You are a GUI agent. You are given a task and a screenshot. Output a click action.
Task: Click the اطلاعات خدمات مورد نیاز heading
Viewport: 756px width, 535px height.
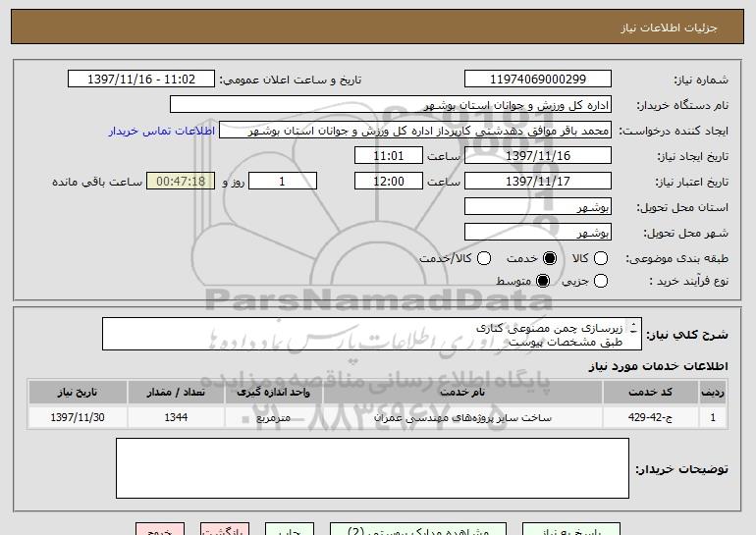coord(658,366)
